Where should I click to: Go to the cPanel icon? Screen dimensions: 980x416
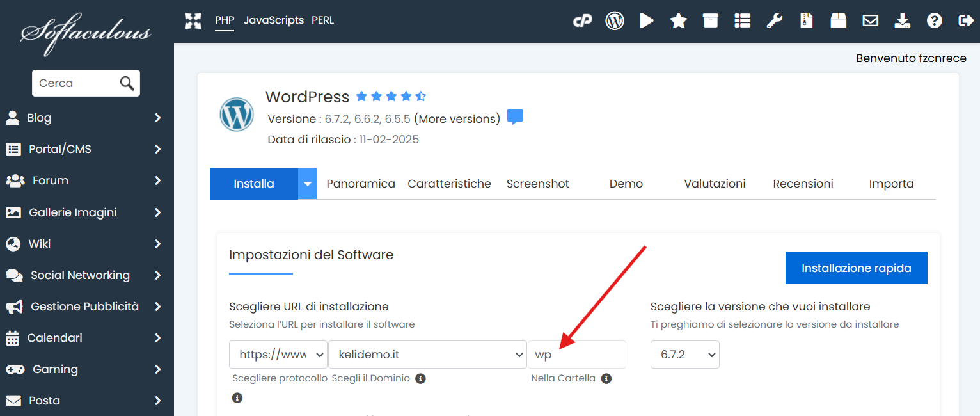(x=582, y=21)
